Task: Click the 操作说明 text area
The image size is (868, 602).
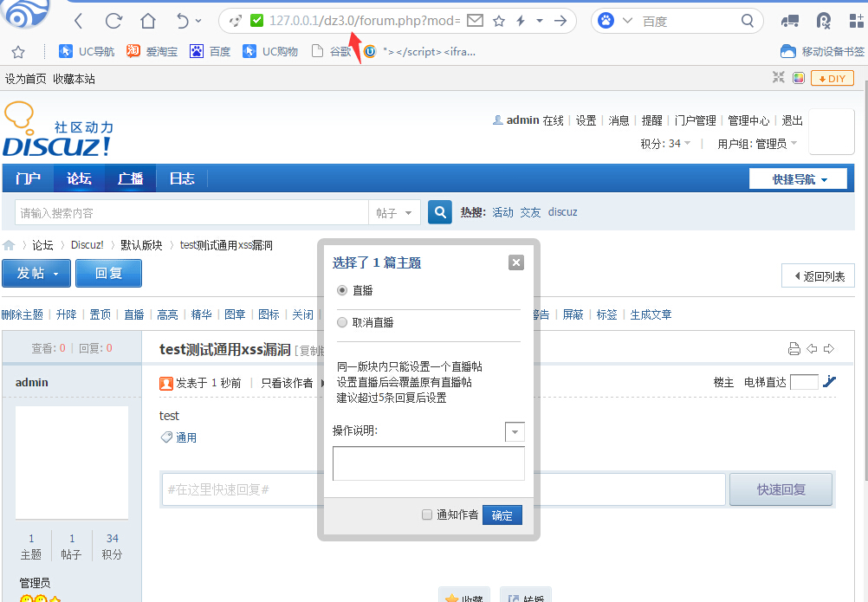Action: (429, 463)
